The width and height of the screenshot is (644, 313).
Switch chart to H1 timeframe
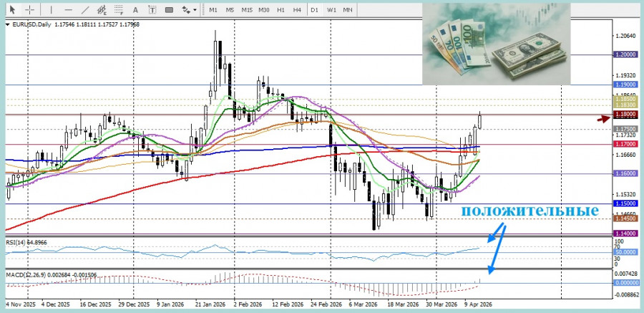(x=281, y=10)
